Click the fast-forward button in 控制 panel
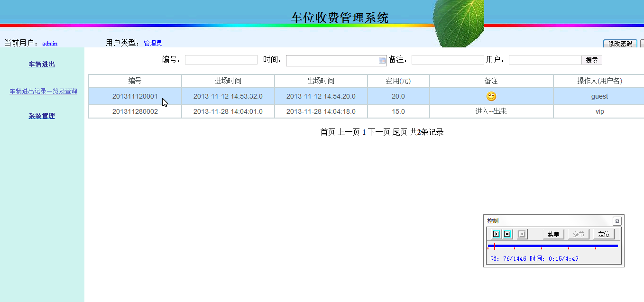Viewport: 644px width, 302px height. (522, 234)
